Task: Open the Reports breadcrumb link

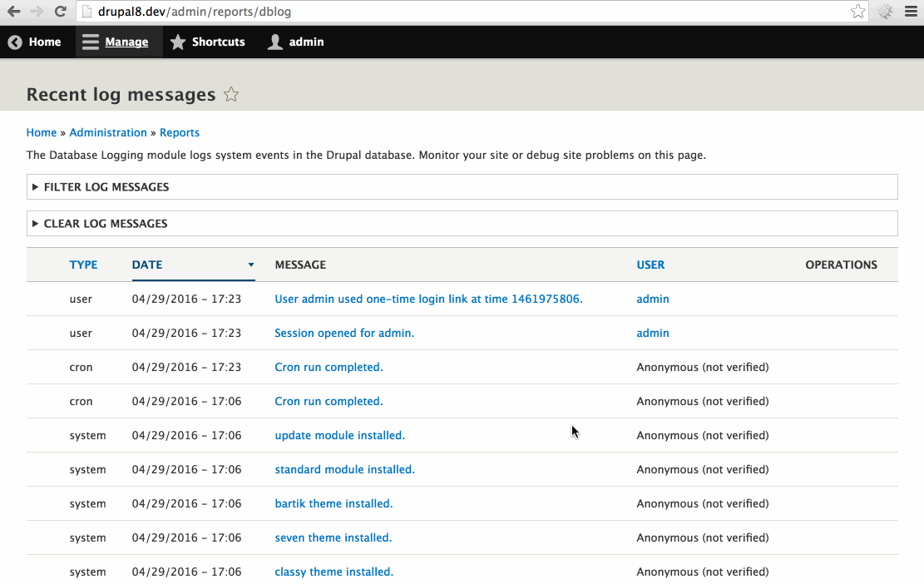Action: pos(180,133)
